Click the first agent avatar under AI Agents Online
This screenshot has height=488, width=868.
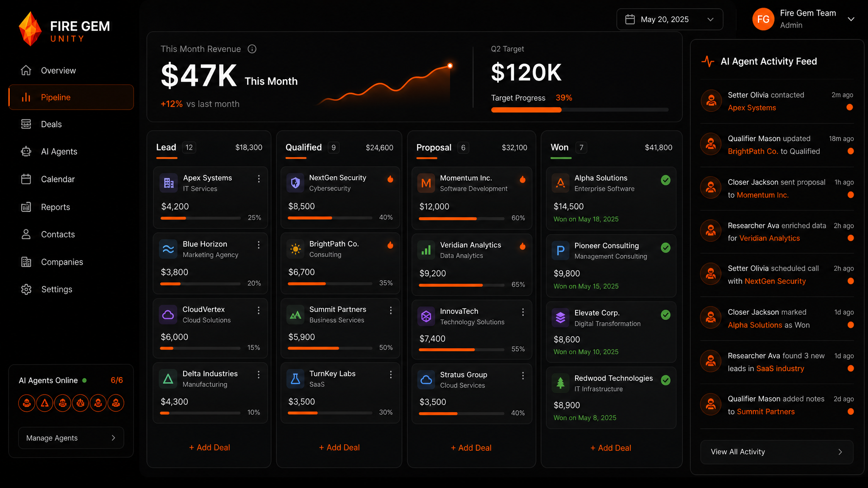click(27, 403)
